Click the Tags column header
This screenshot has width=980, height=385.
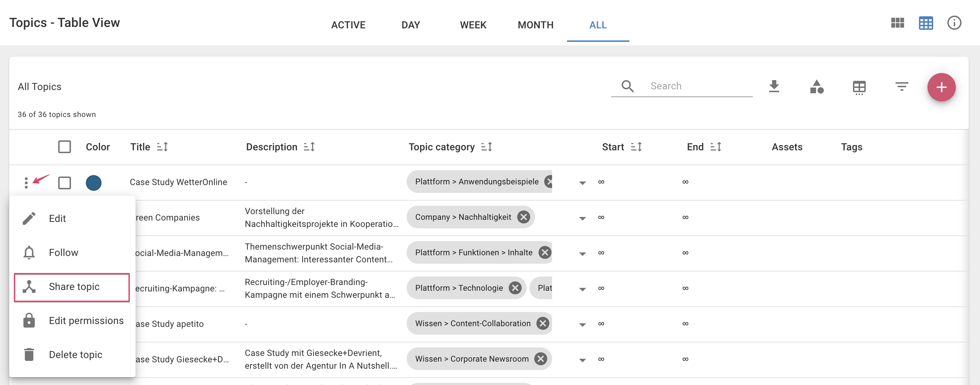(x=852, y=147)
